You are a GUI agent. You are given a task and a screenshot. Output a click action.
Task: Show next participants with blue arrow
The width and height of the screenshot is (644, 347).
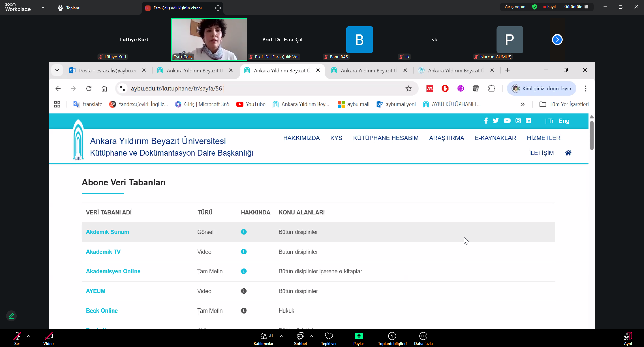coord(557,40)
